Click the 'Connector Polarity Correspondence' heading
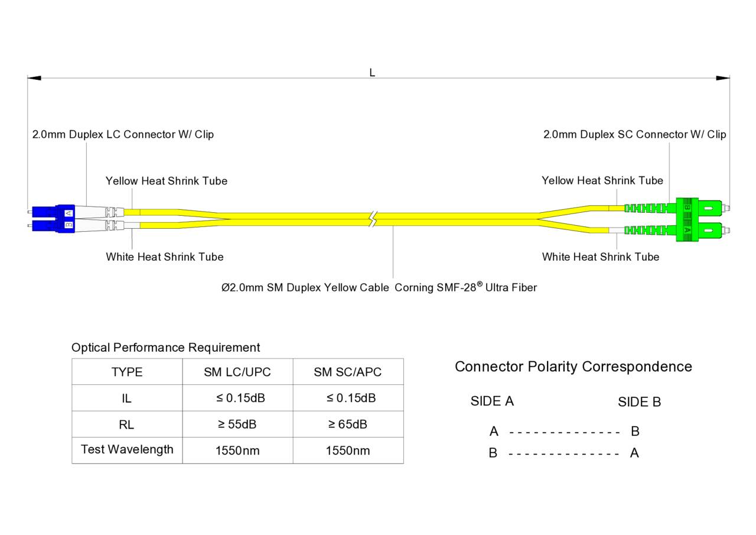 tap(573, 367)
